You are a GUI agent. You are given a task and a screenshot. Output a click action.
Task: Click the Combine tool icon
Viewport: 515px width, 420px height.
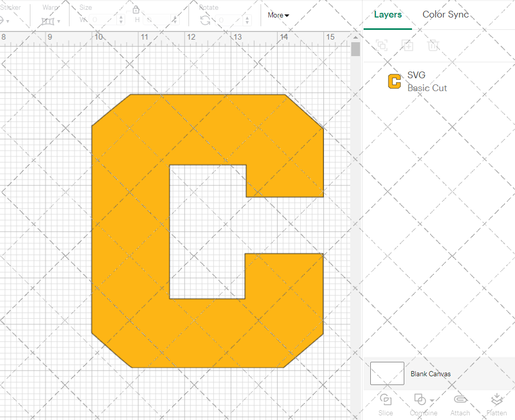418,400
